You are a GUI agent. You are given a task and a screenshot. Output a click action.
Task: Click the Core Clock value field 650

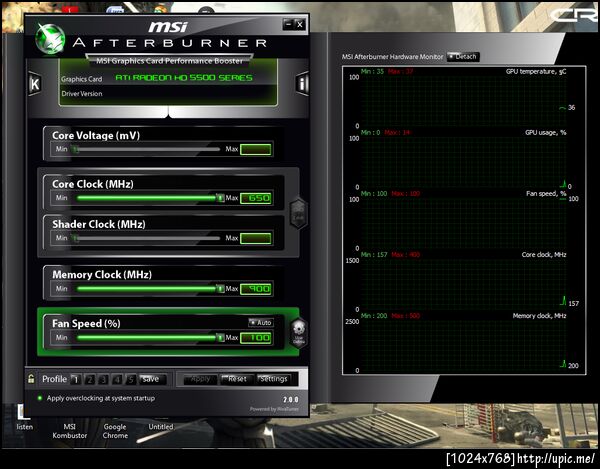256,198
